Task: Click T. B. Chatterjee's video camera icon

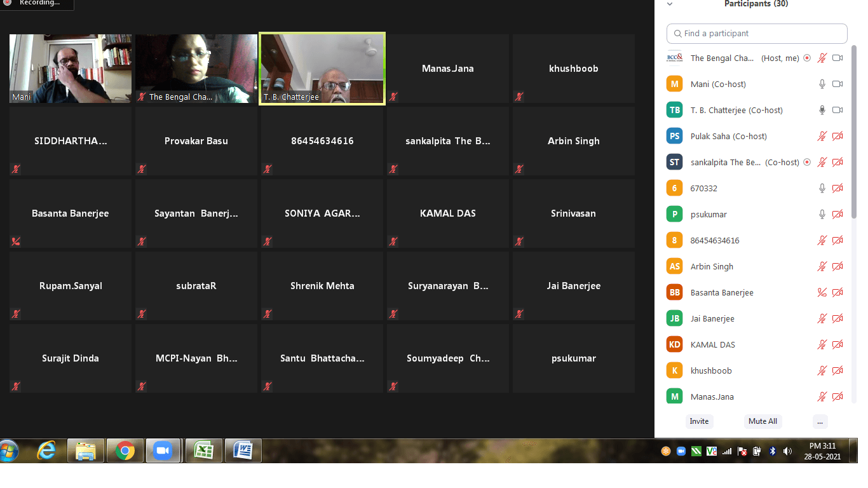Action: [x=837, y=110]
